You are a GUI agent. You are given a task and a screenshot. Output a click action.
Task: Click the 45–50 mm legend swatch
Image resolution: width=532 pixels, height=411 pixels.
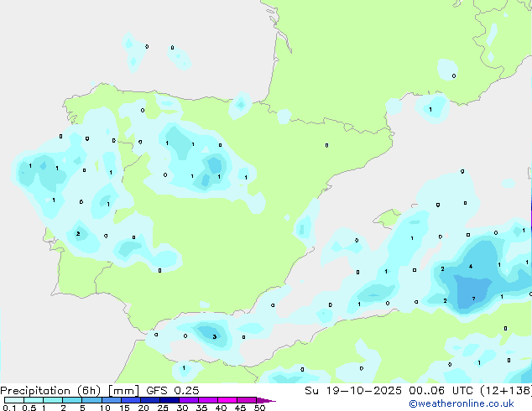click(x=247, y=400)
